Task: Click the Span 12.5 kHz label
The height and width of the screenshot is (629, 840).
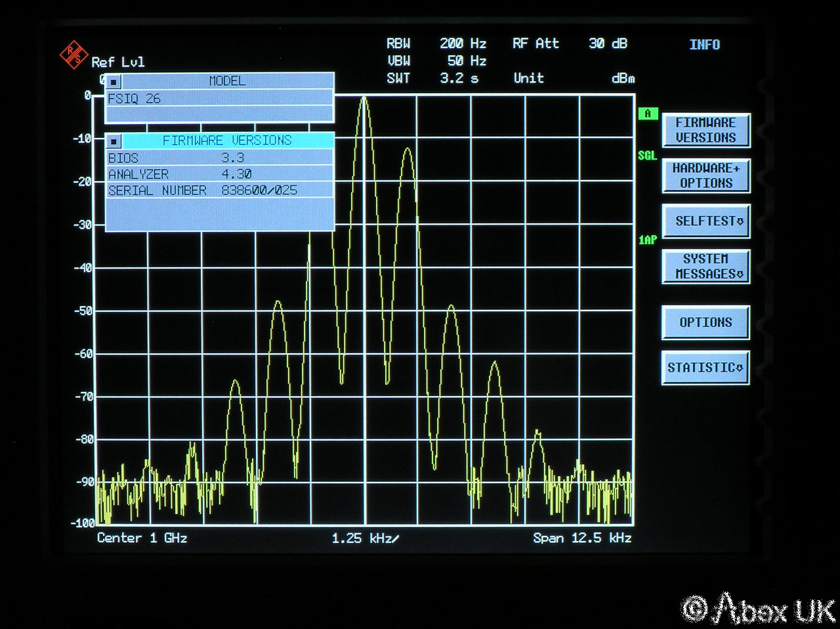Action: (581, 538)
